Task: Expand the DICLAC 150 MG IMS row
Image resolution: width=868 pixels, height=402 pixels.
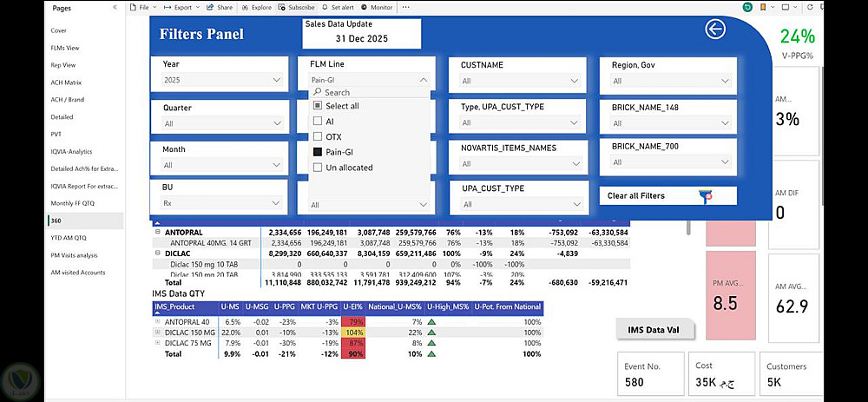Action: [158, 333]
